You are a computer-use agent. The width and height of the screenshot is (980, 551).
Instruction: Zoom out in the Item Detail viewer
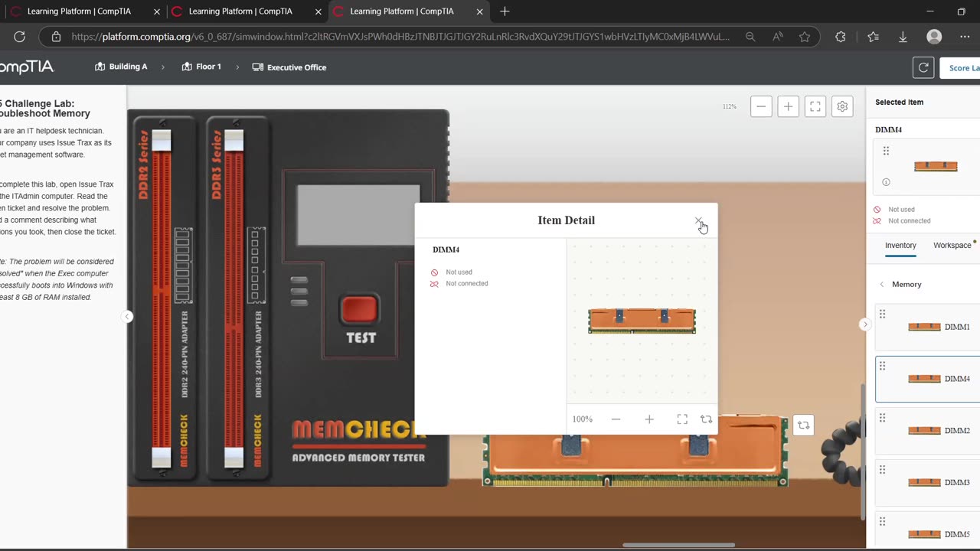click(x=616, y=419)
